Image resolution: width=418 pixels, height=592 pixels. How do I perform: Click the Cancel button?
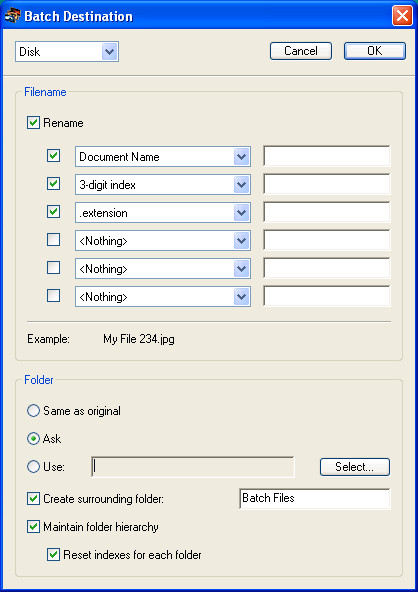[x=301, y=51]
